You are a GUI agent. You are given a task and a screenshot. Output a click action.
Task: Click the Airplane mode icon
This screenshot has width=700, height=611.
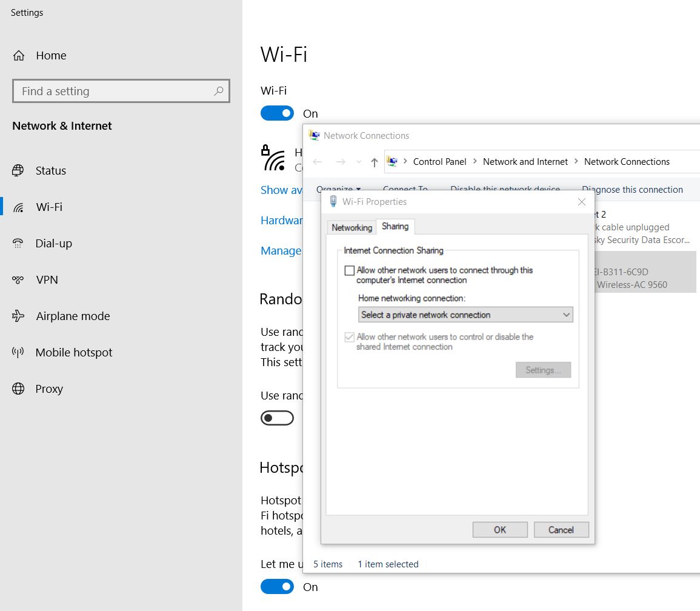18,316
